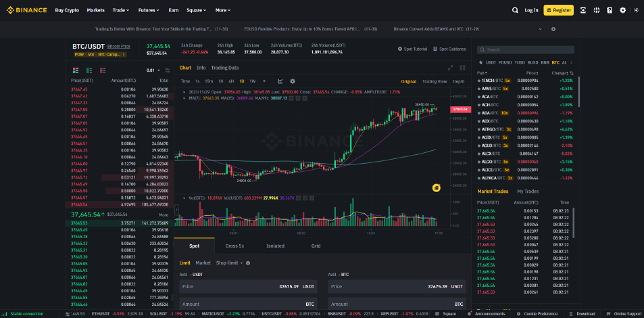Open the Trade dropdown menu
The width and height of the screenshot is (644, 318).
click(x=121, y=10)
